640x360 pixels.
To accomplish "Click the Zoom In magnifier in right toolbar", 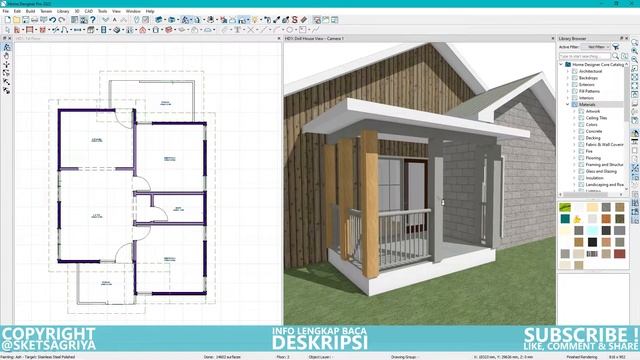I will [x=635, y=51].
